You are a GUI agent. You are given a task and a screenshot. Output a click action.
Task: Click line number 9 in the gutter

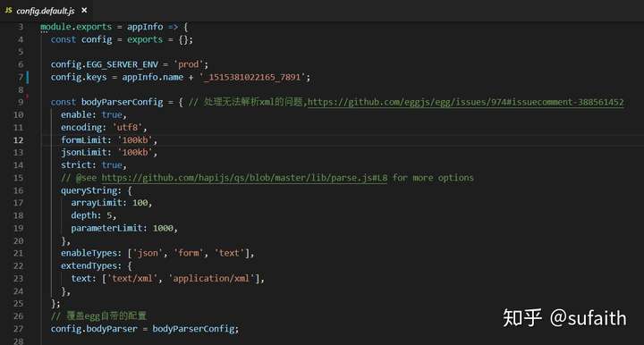pyautogui.click(x=21, y=102)
